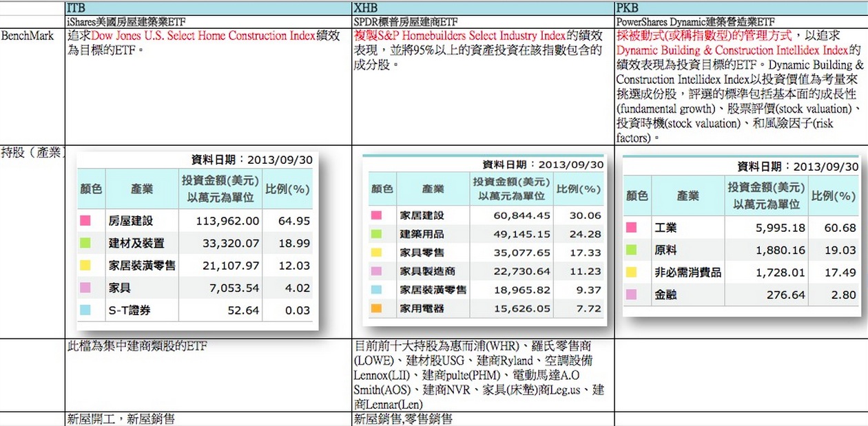Select the 1,880.16 investment amount
This screenshot has height=426, width=868.
[779, 251]
